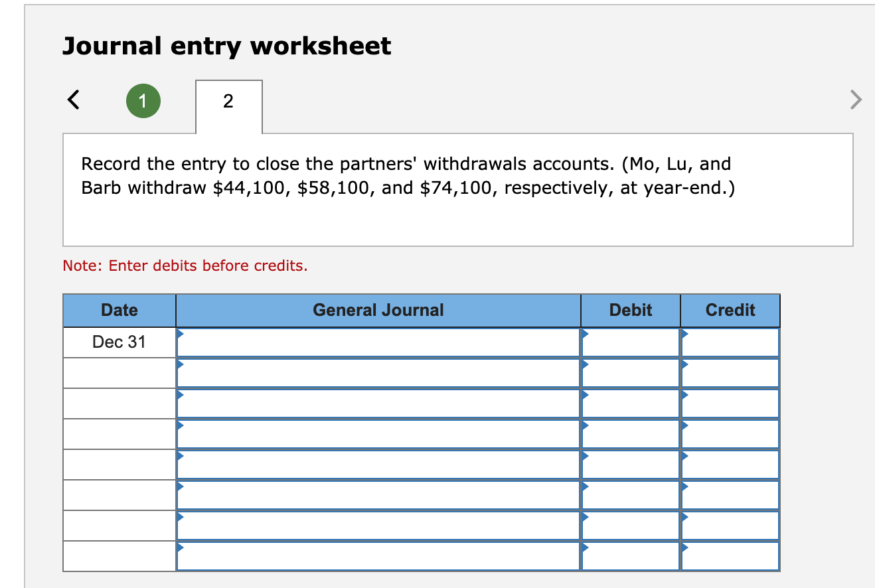Click the Date column header
Screen dimensions: 875x588
pos(118,310)
